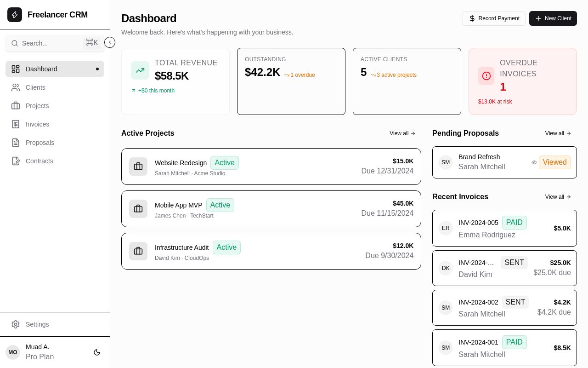Viewport: 588px width, 368px height.
Task: Toggle dark mode with the moon icon
Action: (x=97, y=352)
